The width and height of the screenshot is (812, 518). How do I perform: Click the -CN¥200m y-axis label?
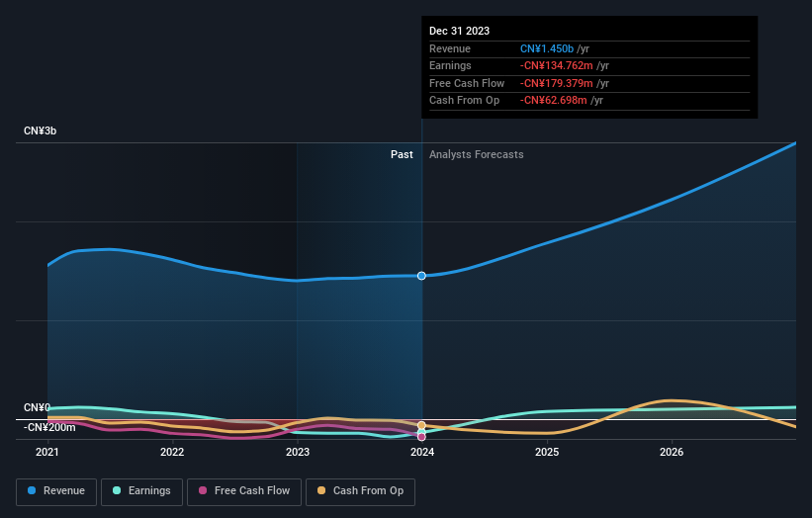tap(49, 427)
